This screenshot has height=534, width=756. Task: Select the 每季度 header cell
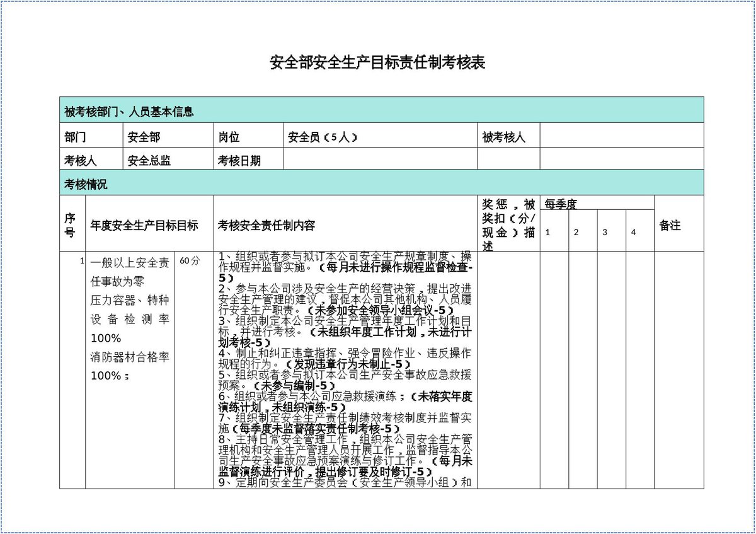pyautogui.click(x=597, y=203)
